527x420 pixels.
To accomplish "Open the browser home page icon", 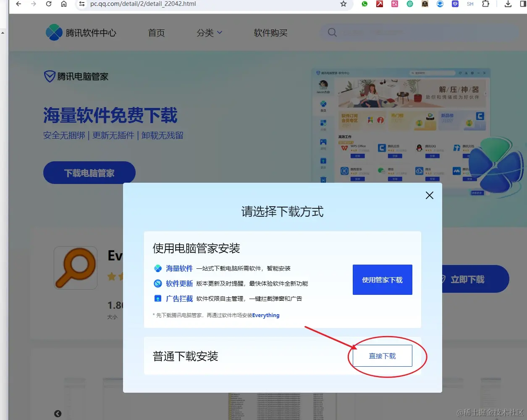I will pos(64,4).
